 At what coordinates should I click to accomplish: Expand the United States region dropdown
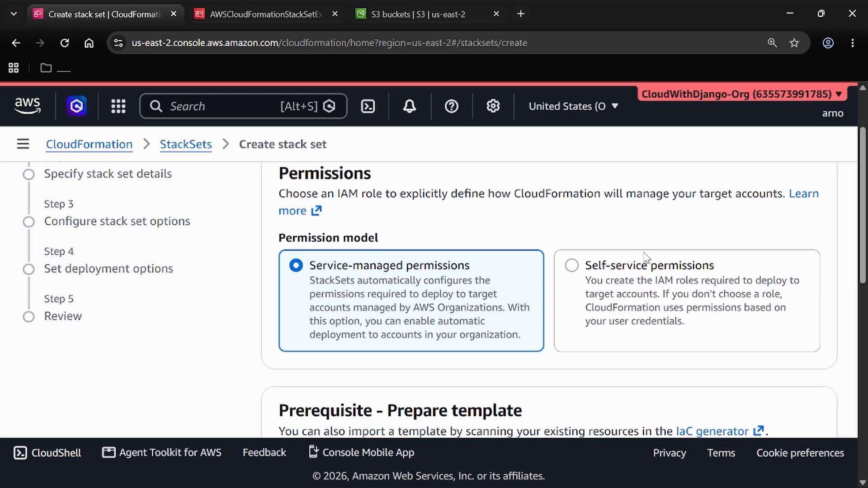[573, 106]
